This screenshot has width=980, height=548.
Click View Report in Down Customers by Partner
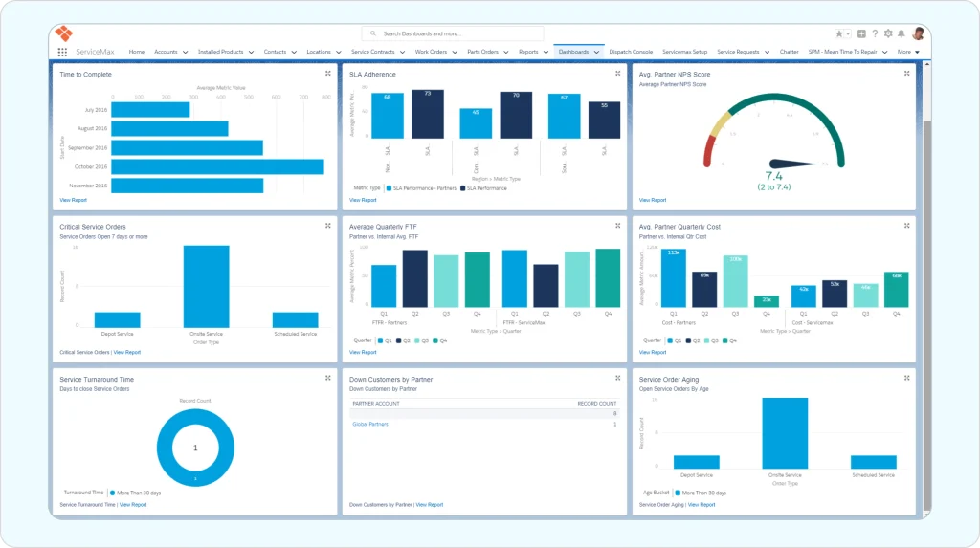click(430, 505)
